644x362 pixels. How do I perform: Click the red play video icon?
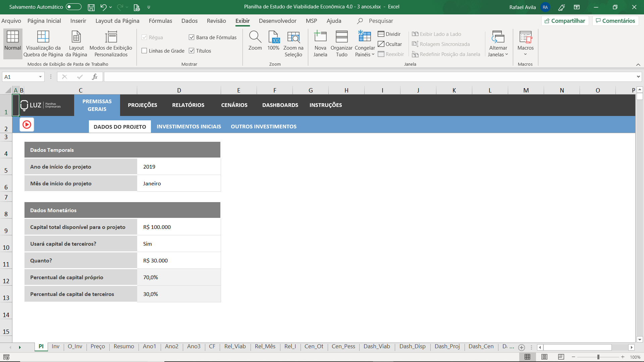27,125
